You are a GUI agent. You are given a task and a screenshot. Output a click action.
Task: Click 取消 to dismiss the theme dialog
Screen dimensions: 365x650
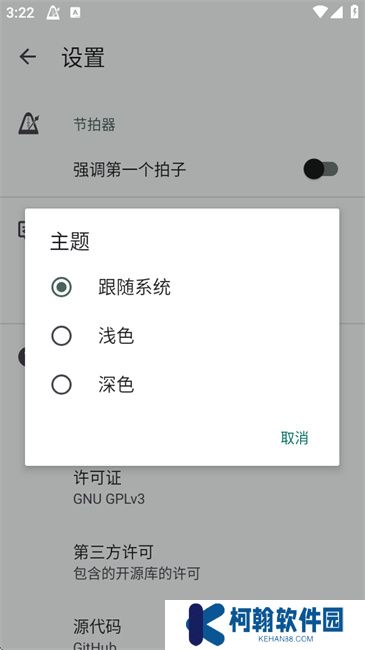coord(294,438)
